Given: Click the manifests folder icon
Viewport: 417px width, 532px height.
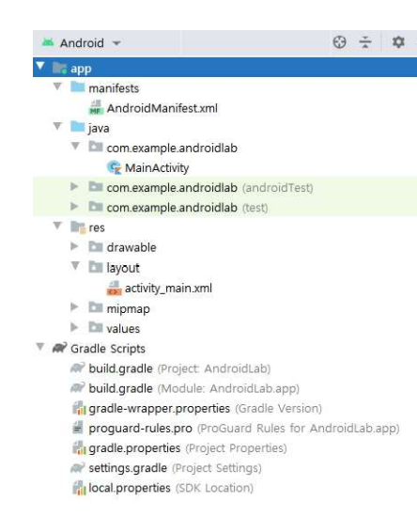Looking at the screenshot, I should tap(78, 86).
